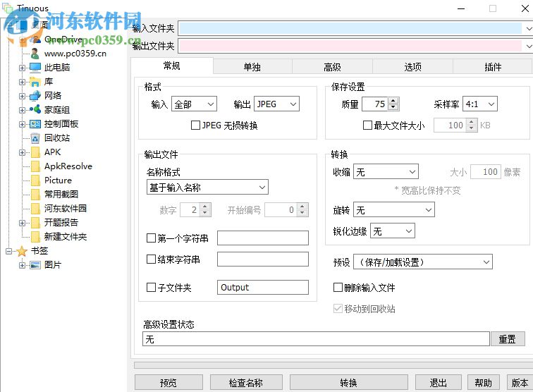Click the www.pc0359.cn user icon
Viewport: 533px width, 392px height.
click(35, 54)
